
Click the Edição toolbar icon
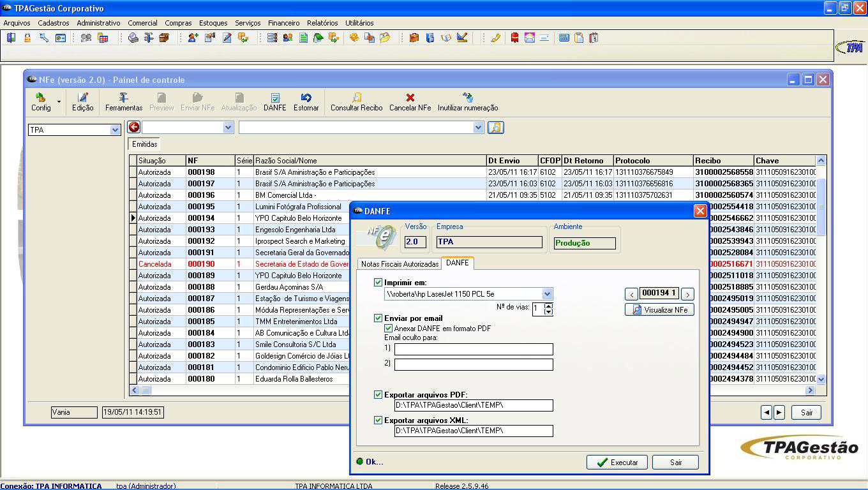pos(82,101)
